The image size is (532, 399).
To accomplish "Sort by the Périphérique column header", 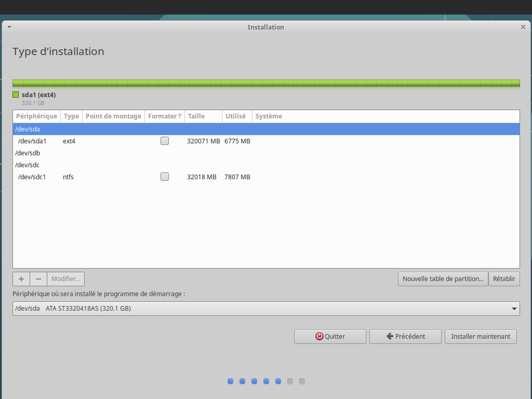I will 36,116.
